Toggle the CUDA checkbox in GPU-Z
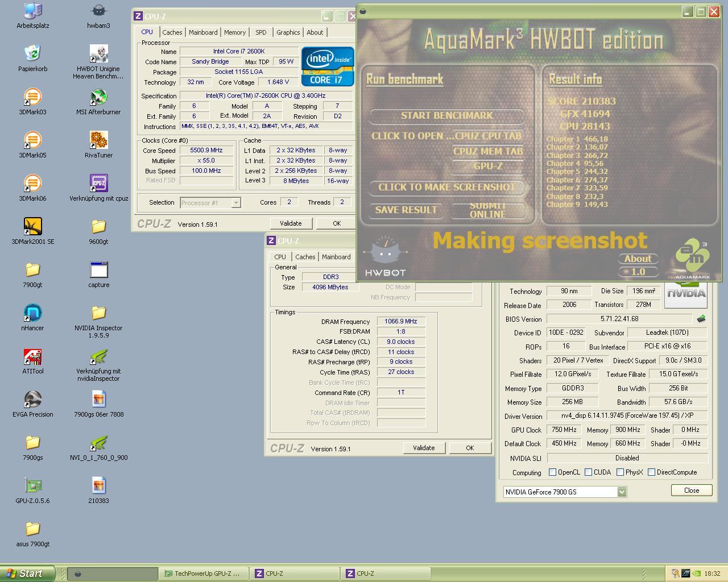Screen dimensions: 728x582 click(588, 472)
